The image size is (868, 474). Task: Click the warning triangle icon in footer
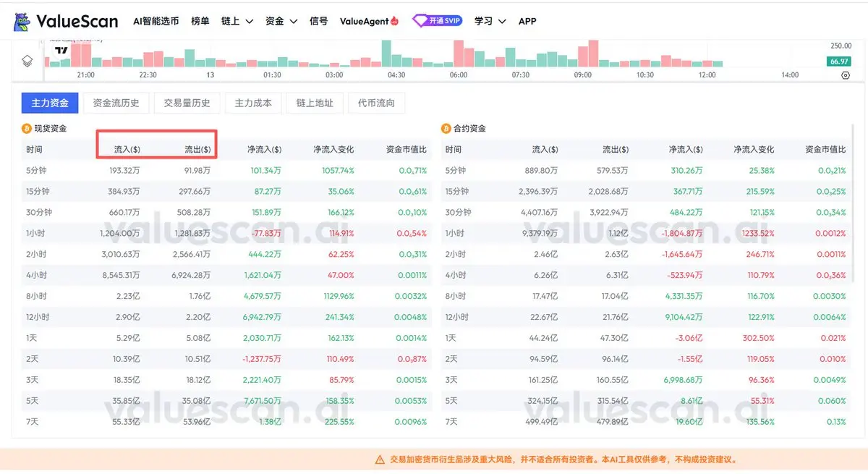pyautogui.click(x=380, y=460)
